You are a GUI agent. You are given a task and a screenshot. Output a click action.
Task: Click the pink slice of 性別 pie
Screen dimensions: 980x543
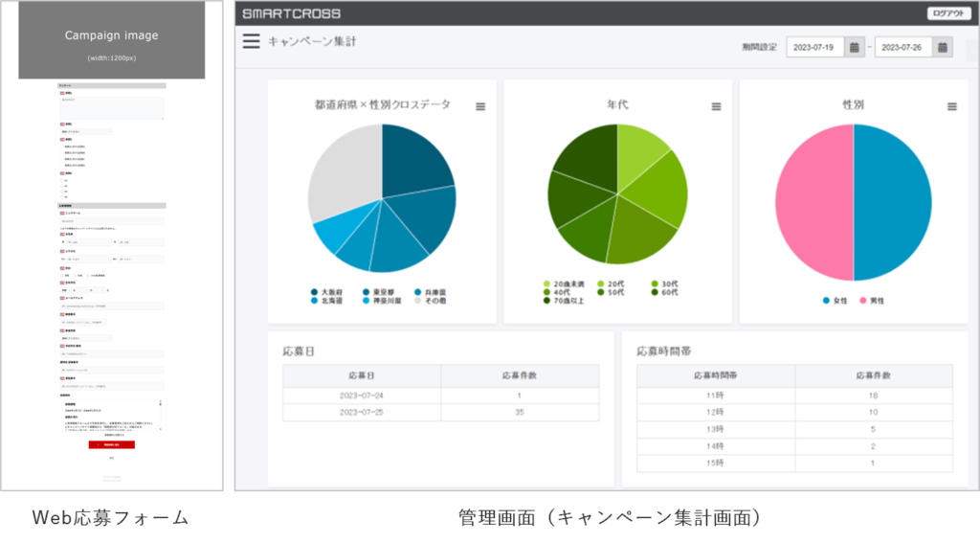click(x=813, y=203)
